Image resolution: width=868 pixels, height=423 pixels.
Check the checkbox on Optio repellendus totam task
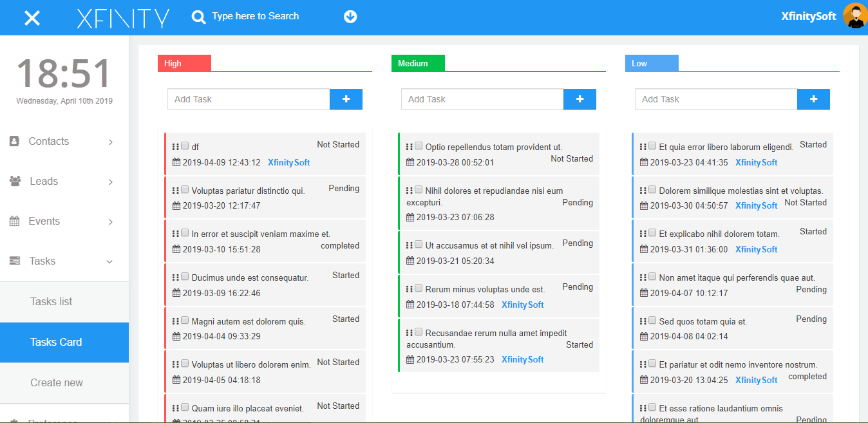pos(419,147)
